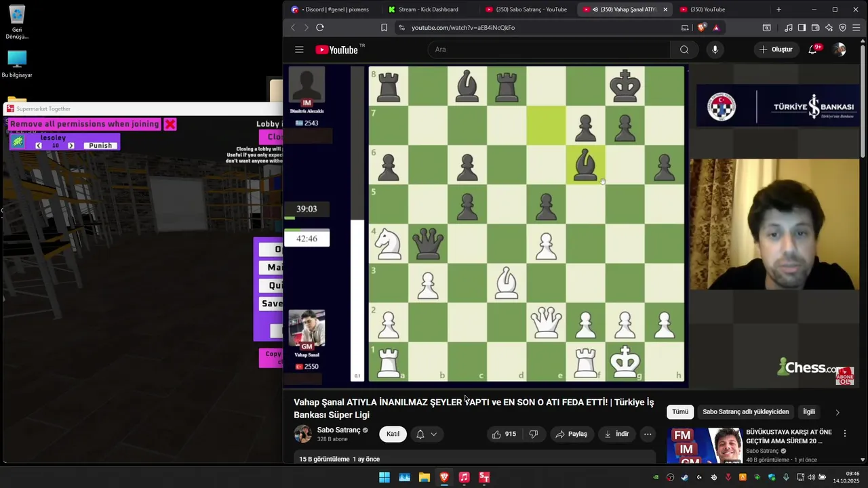Toggle Brave sidebar panel icon
Image resolution: width=868 pixels, height=488 pixels.
pyautogui.click(x=802, y=28)
